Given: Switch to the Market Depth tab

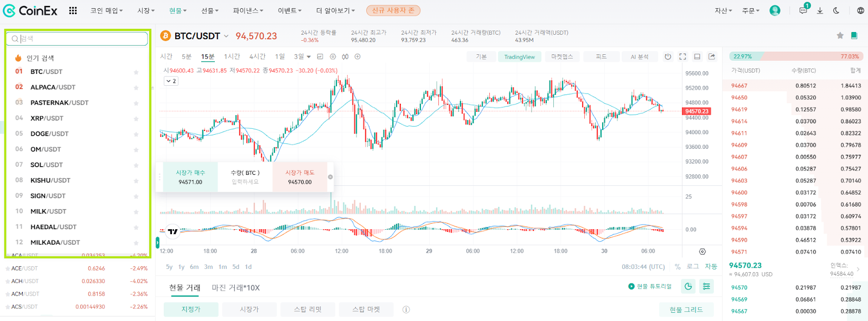Looking at the screenshot, I should [562, 56].
